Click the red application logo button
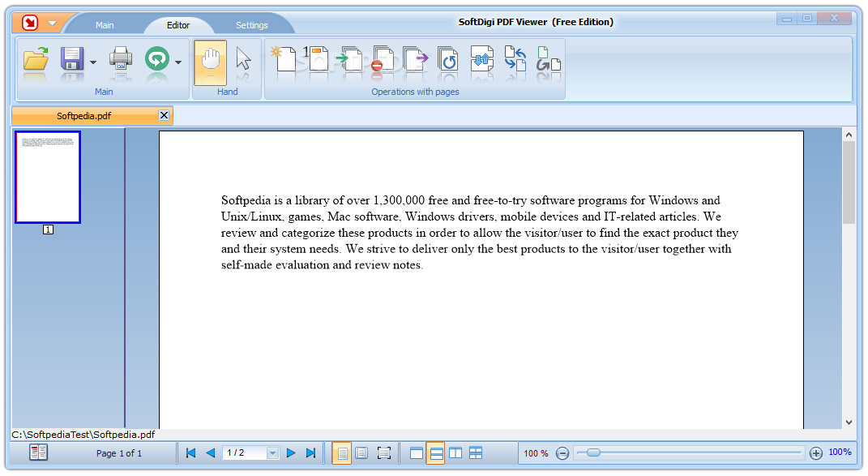Image resolution: width=868 pixels, height=476 pixels. pyautogui.click(x=31, y=23)
